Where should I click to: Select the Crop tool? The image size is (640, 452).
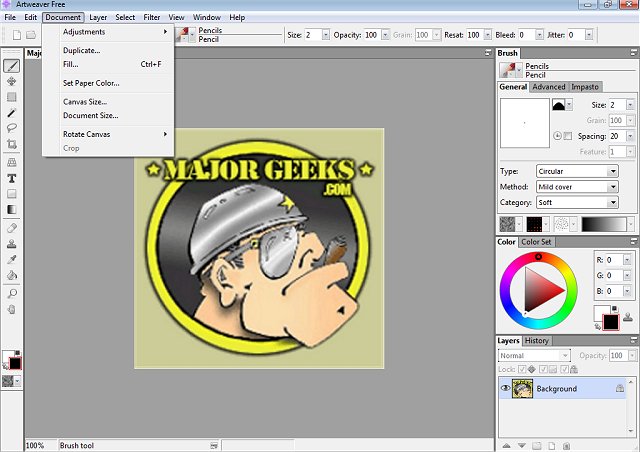click(12, 146)
